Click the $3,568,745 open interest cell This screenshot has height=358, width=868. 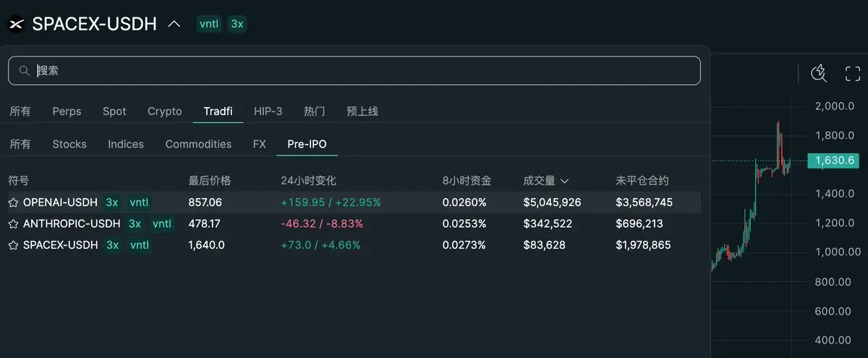tap(644, 203)
